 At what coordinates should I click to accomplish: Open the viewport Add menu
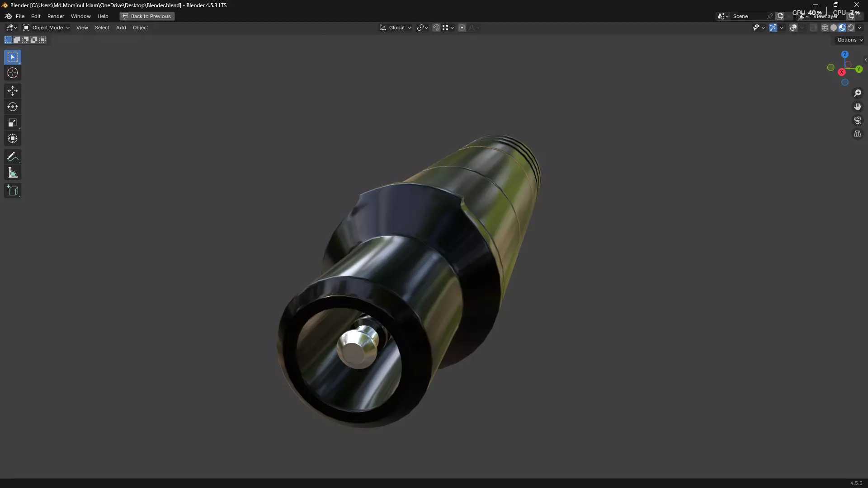(x=121, y=28)
